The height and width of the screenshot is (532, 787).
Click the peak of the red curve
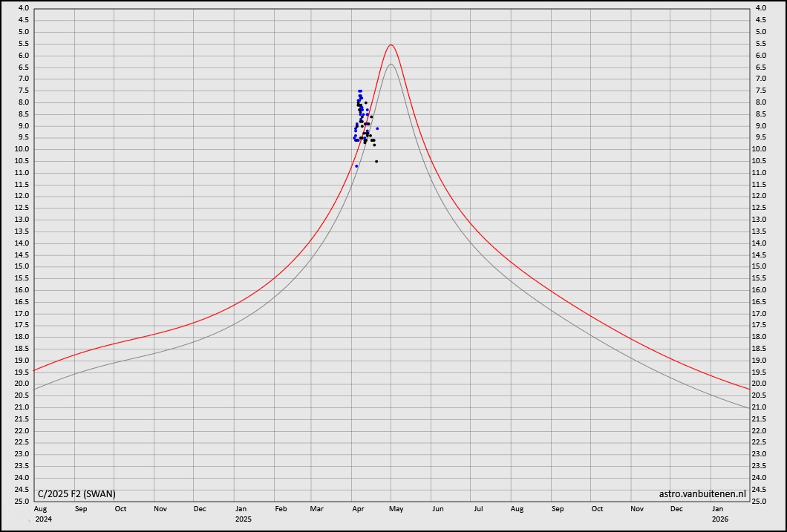coord(391,45)
